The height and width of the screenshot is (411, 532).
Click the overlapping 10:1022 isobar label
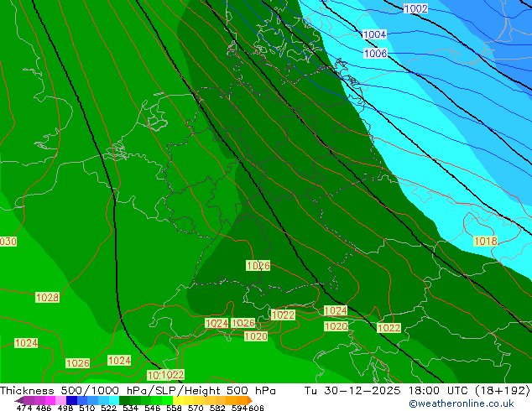coord(166,375)
